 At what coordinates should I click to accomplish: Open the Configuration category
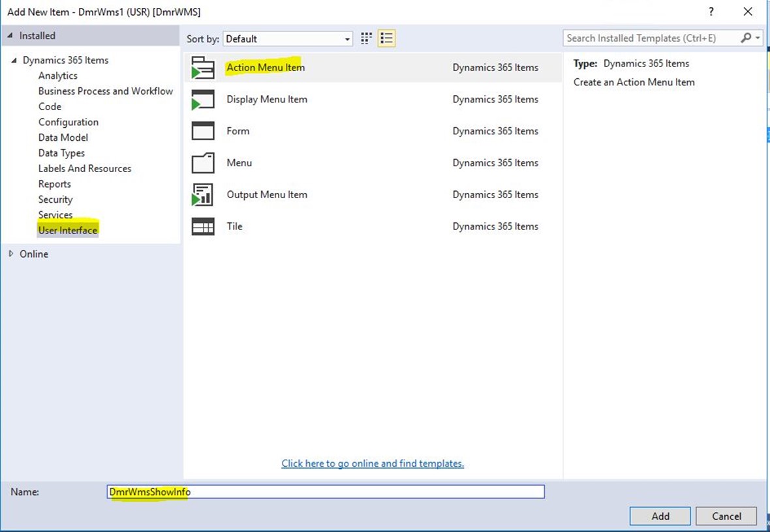[69, 122]
